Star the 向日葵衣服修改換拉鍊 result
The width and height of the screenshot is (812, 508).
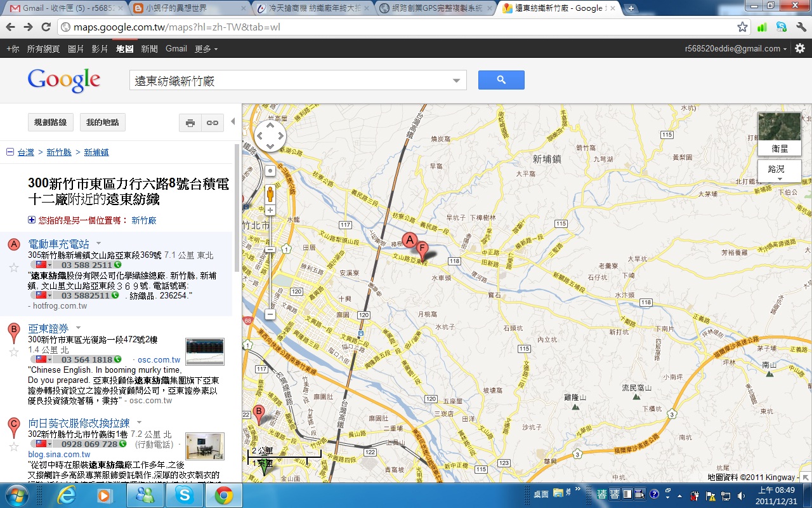pos(13,446)
